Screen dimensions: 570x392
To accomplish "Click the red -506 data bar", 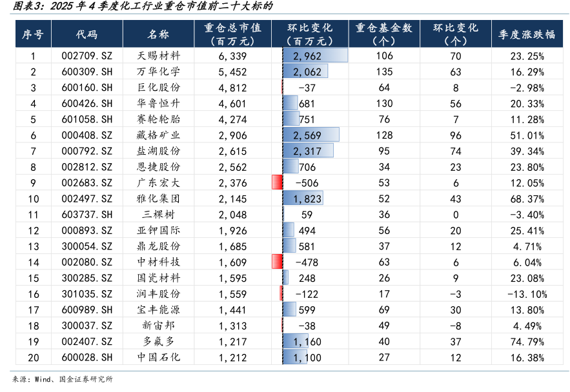I will pyautogui.click(x=278, y=182).
